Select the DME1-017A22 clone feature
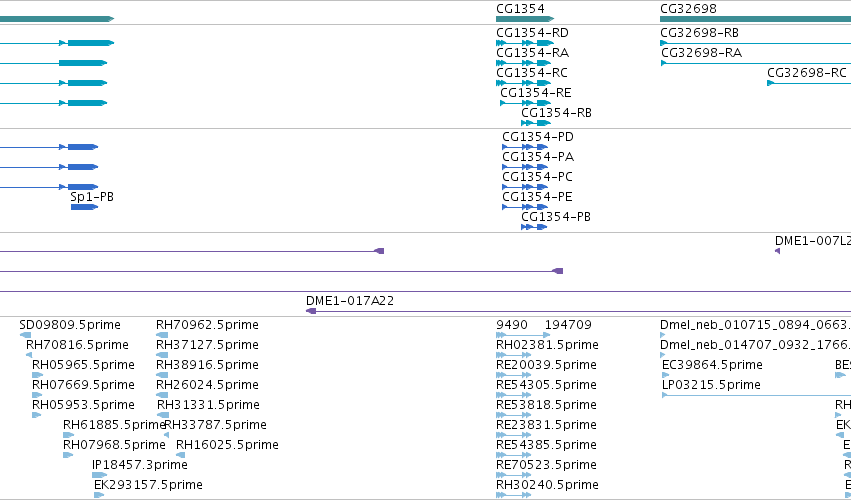This screenshot has height=500, width=851. 578,311
